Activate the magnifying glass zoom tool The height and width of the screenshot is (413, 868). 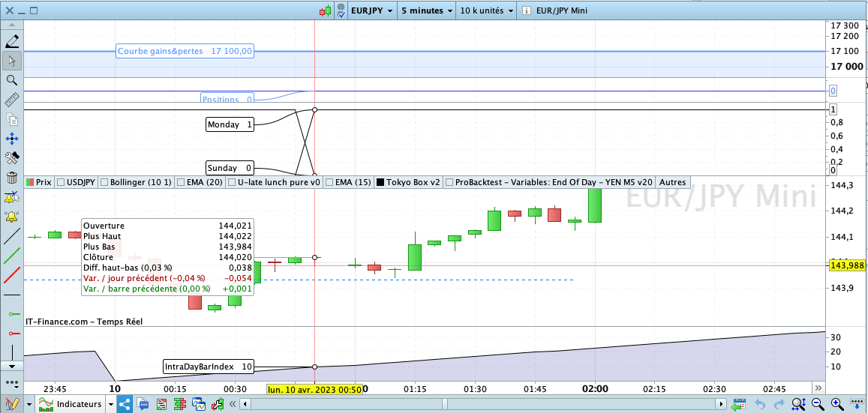pos(11,80)
